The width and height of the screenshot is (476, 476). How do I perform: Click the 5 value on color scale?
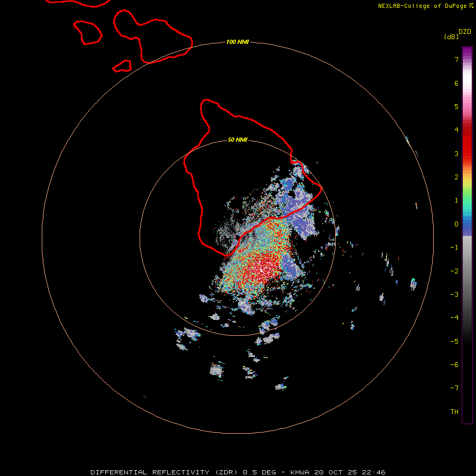point(456,106)
